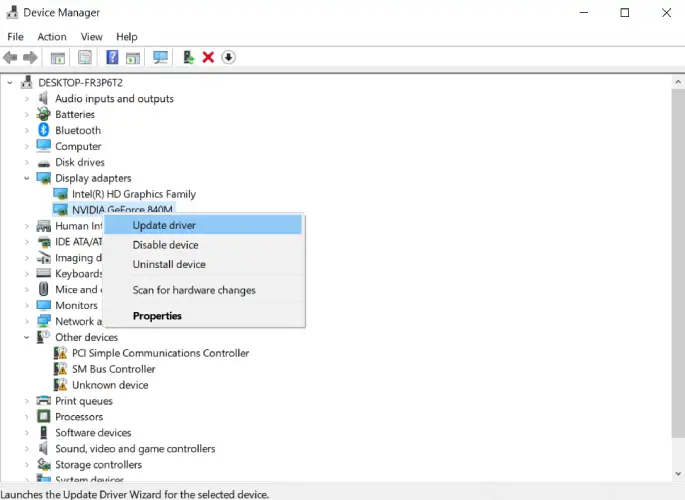Screen dimensions: 685x500
Task: Open the View menu
Action: (x=92, y=37)
